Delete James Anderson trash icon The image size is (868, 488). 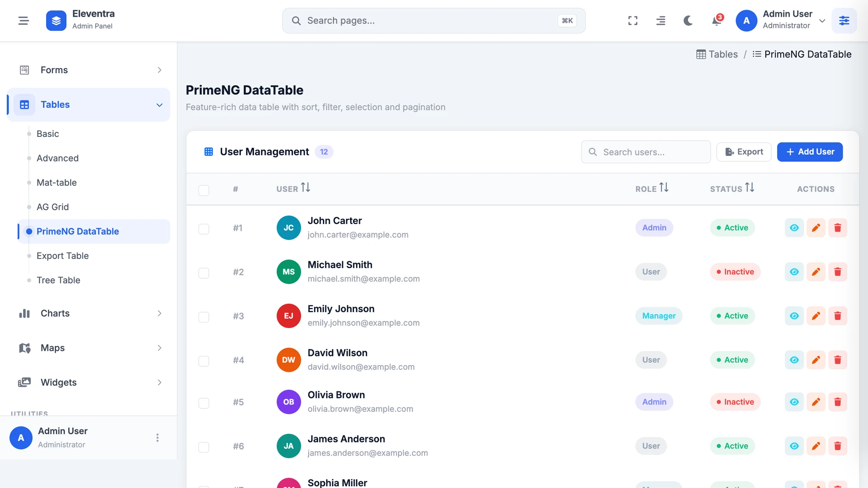tap(838, 446)
